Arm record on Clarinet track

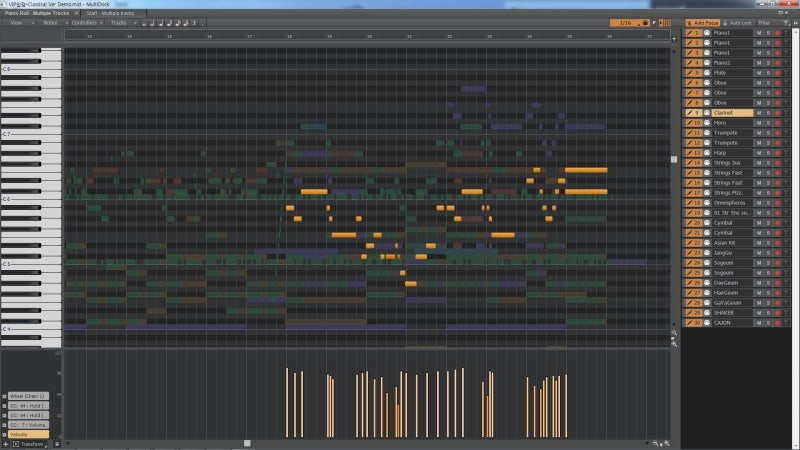coord(777,113)
